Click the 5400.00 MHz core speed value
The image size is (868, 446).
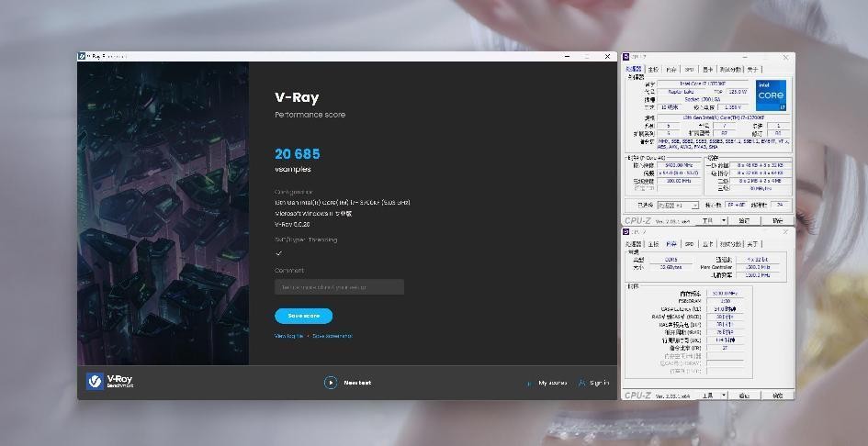coord(679,165)
